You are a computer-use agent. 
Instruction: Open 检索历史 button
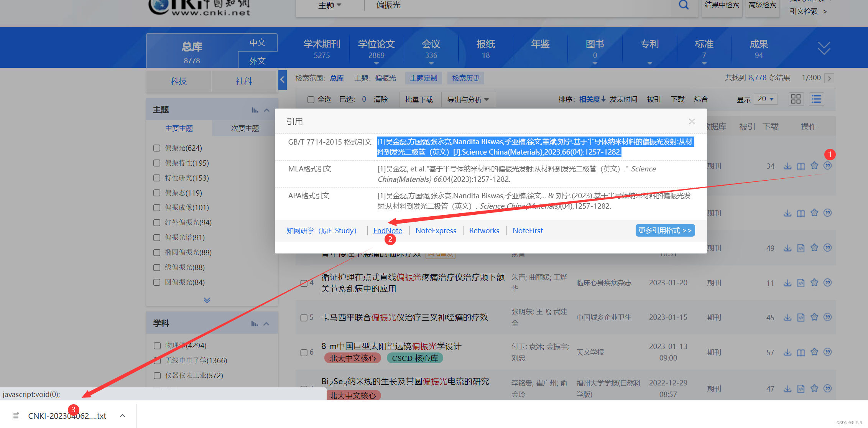(466, 78)
